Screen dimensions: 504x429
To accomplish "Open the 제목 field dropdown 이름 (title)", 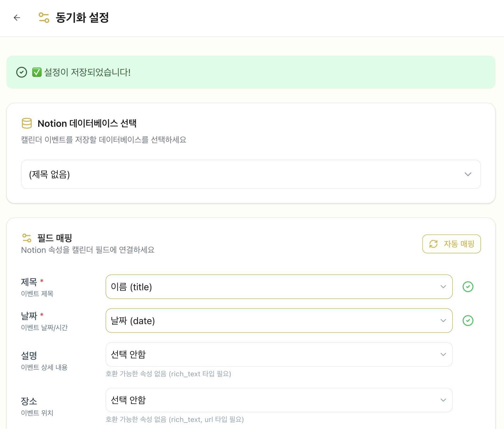I will (279, 287).
